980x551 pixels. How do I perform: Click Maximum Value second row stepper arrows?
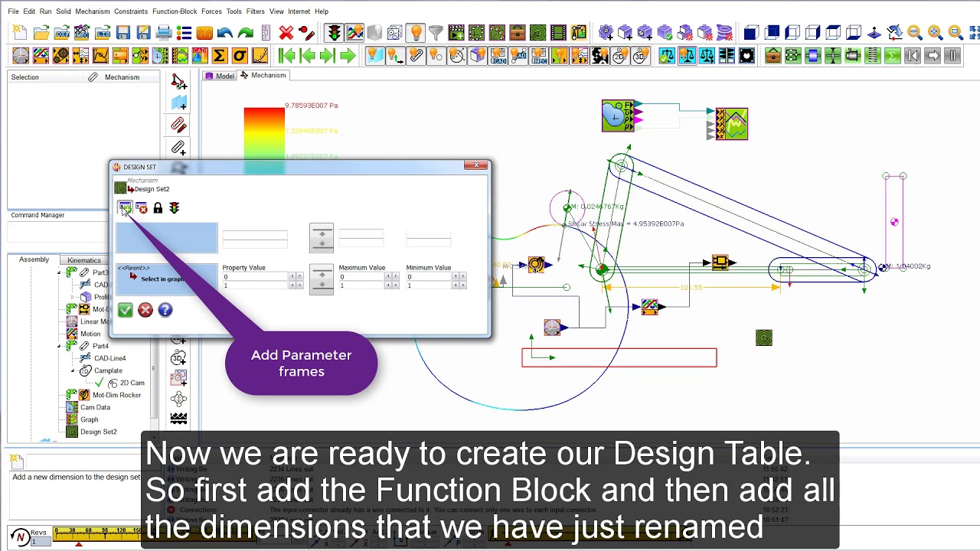click(x=392, y=285)
